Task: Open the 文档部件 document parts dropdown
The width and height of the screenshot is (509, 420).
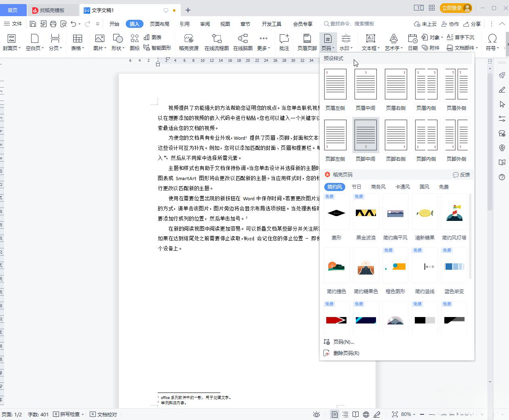Action: 463,48
